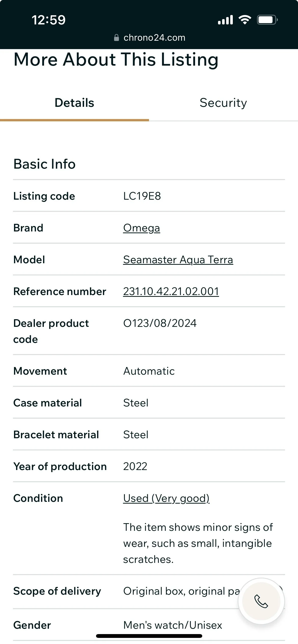298x644 pixels.
Task: Tap the minor signs of wear description
Action: coord(198,543)
